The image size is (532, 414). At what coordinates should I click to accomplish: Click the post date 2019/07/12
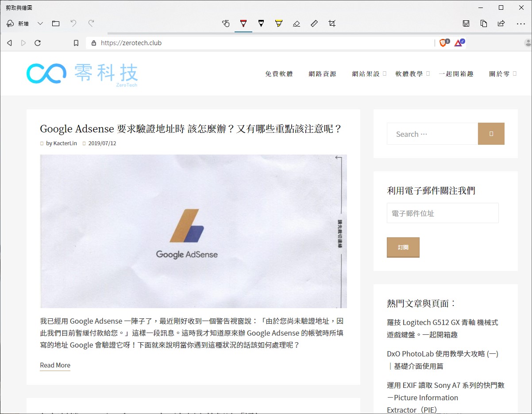(x=102, y=143)
